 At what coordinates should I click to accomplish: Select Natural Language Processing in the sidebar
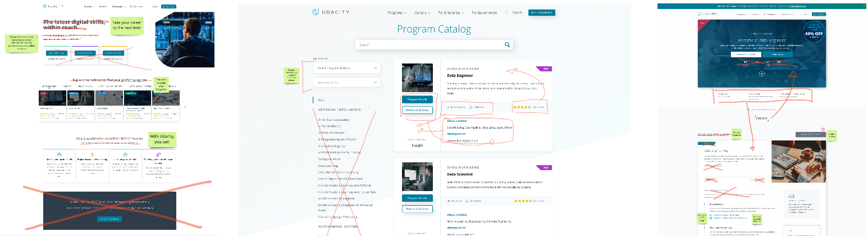(339, 216)
